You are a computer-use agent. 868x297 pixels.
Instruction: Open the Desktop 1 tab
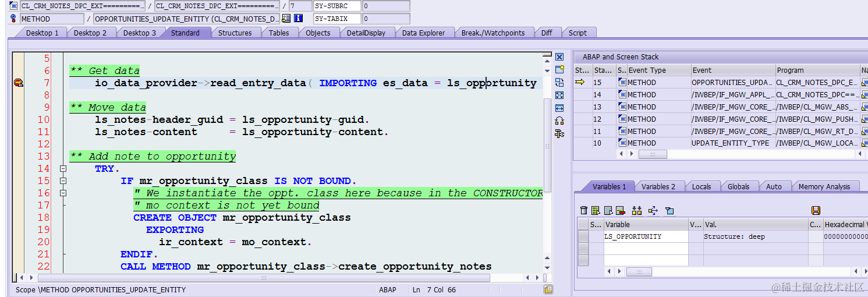(x=42, y=33)
